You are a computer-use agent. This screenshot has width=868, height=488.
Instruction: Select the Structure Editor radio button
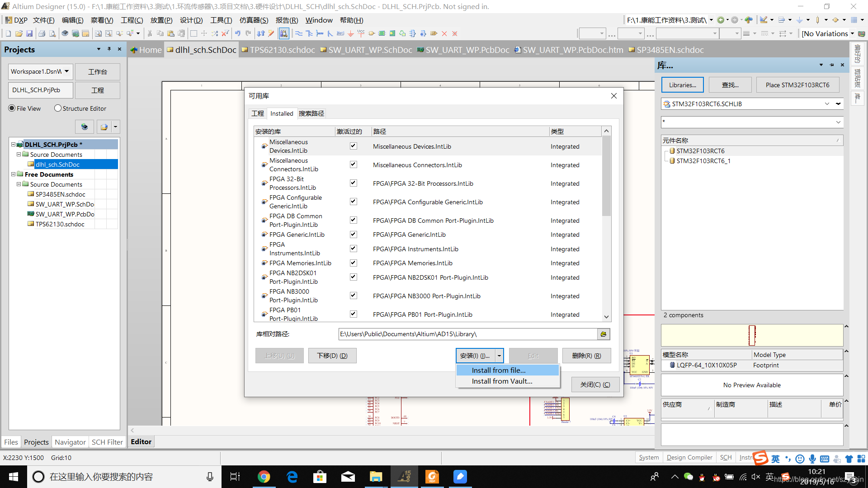click(58, 108)
